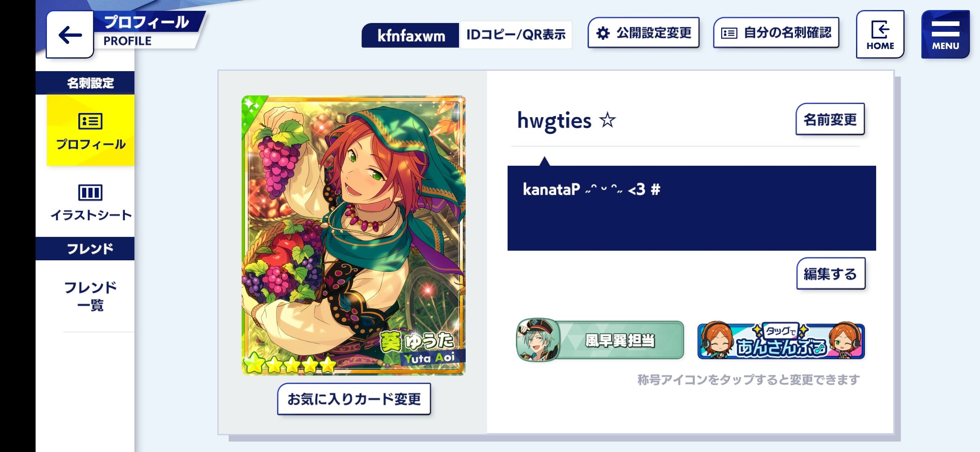Tap the hwgties player name
The image size is (980, 452).
click(554, 121)
